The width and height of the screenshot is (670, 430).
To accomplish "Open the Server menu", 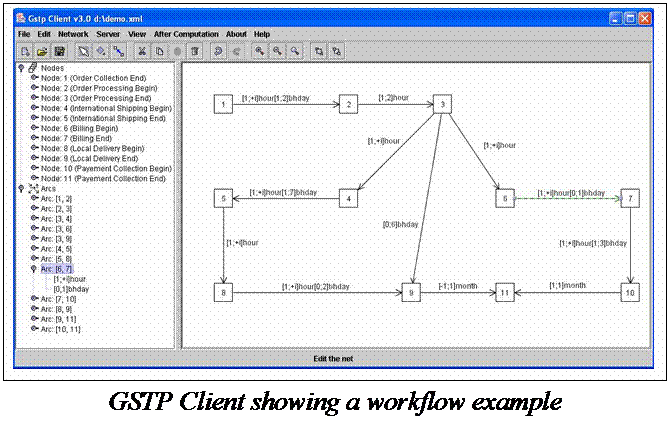I will tap(110, 34).
